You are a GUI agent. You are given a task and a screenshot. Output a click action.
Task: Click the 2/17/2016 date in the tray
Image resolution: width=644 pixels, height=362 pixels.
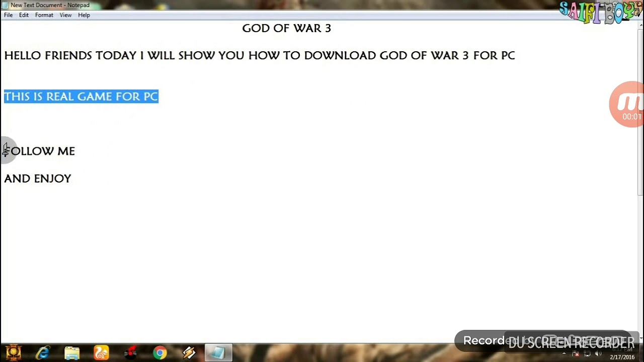622,357
